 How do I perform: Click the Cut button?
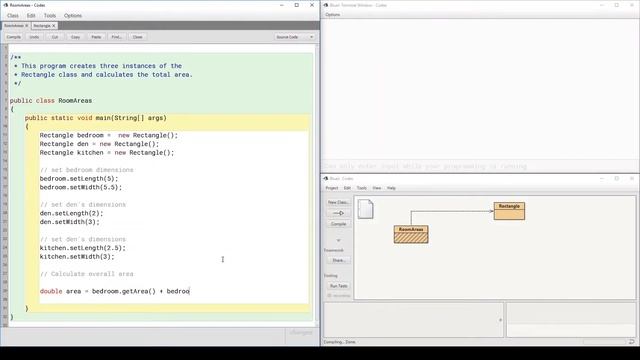click(x=55, y=37)
